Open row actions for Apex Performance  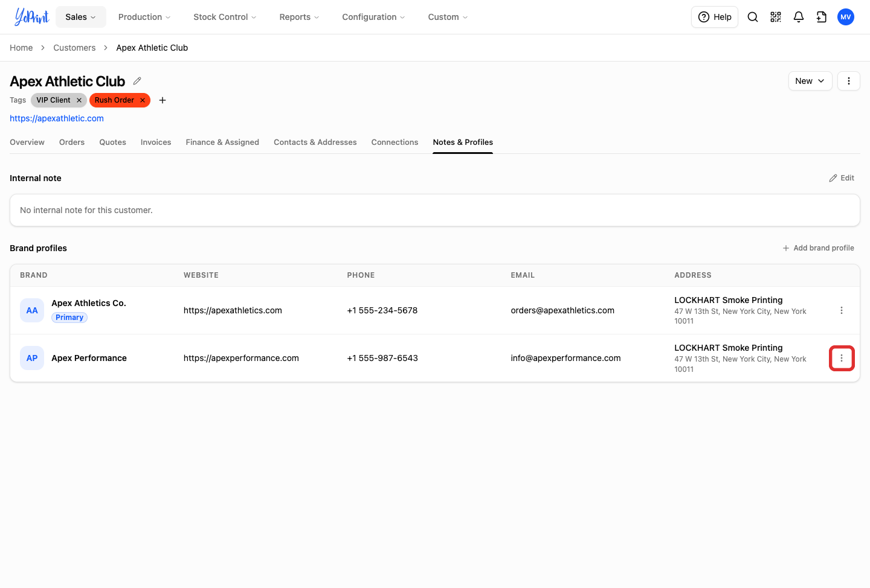tap(842, 358)
